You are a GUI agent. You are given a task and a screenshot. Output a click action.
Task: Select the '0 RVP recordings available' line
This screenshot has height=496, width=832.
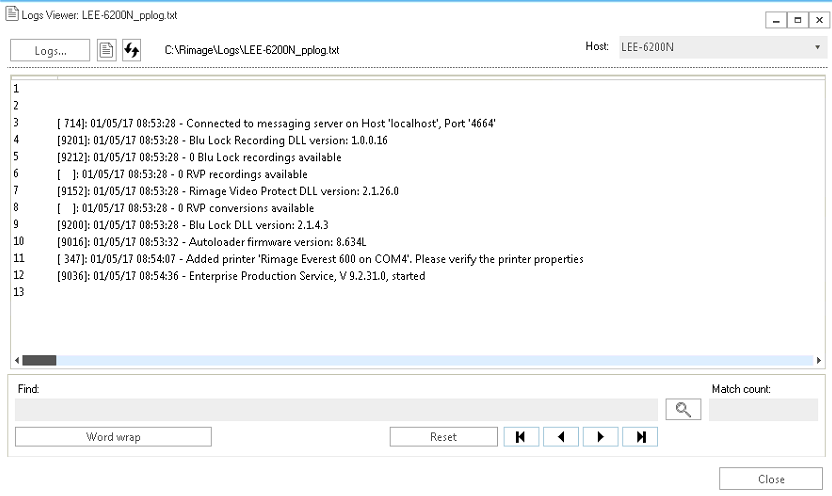click(x=182, y=175)
